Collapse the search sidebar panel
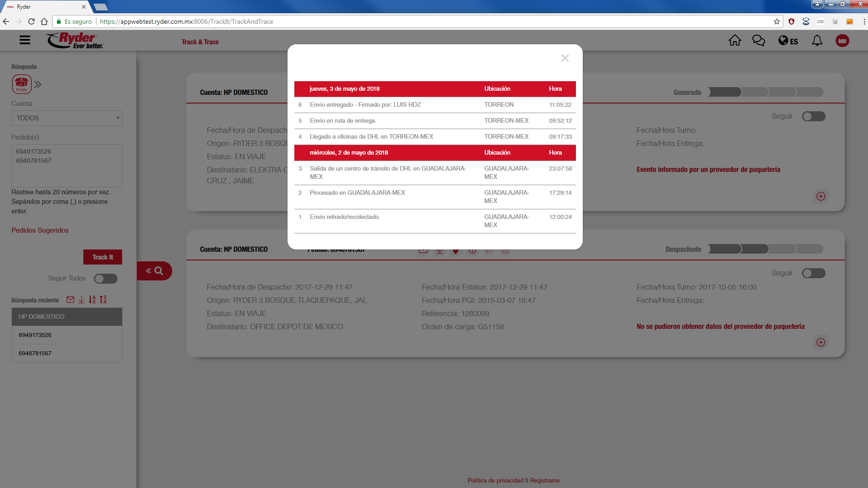868x488 pixels. [x=154, y=271]
